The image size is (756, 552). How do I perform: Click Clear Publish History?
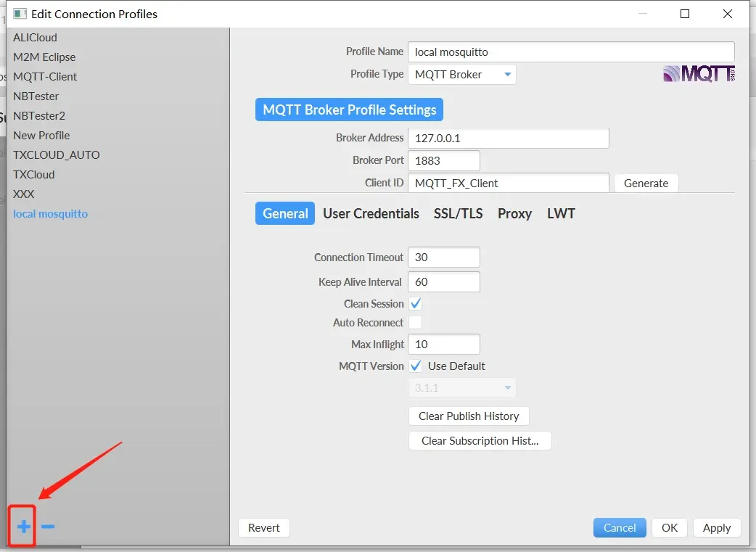469,416
